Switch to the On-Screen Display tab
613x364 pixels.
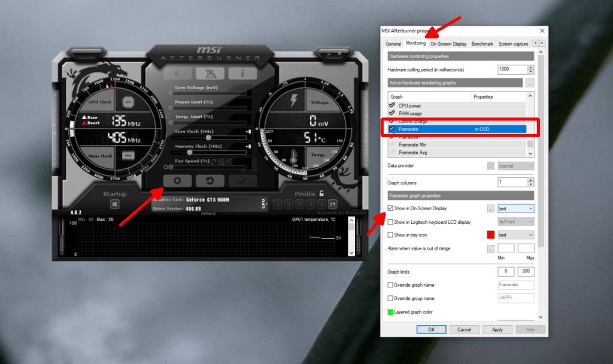pyautogui.click(x=448, y=43)
